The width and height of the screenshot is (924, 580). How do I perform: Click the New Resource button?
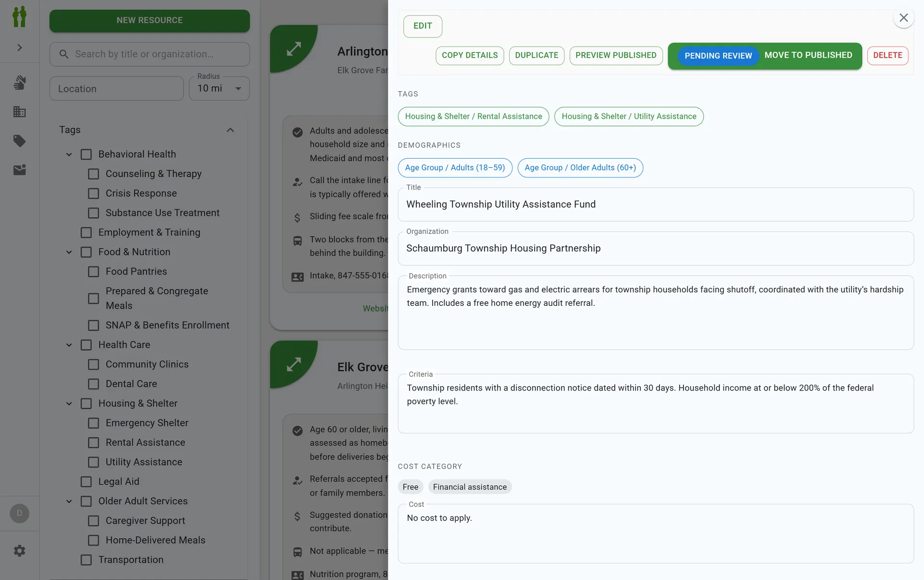[x=150, y=20]
